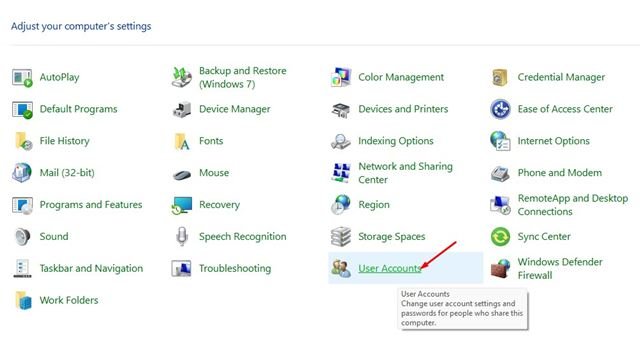This screenshot has height=364, width=640.
Task: Open the Sync Center green icon
Action: pos(500,237)
